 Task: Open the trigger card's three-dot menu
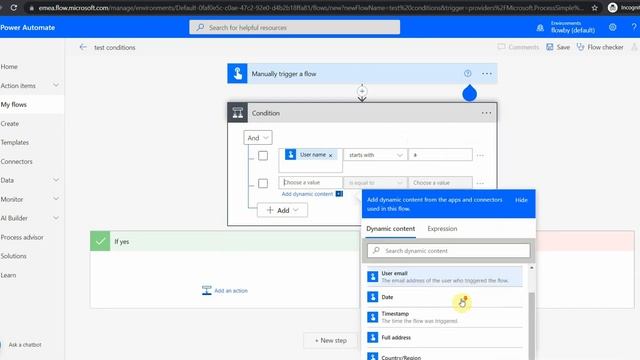(x=487, y=73)
